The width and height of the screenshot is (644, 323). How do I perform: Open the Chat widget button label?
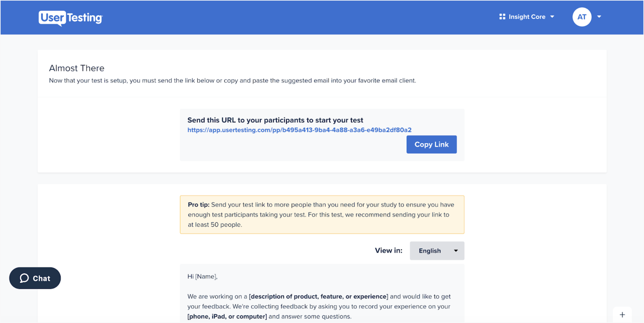coord(41,278)
